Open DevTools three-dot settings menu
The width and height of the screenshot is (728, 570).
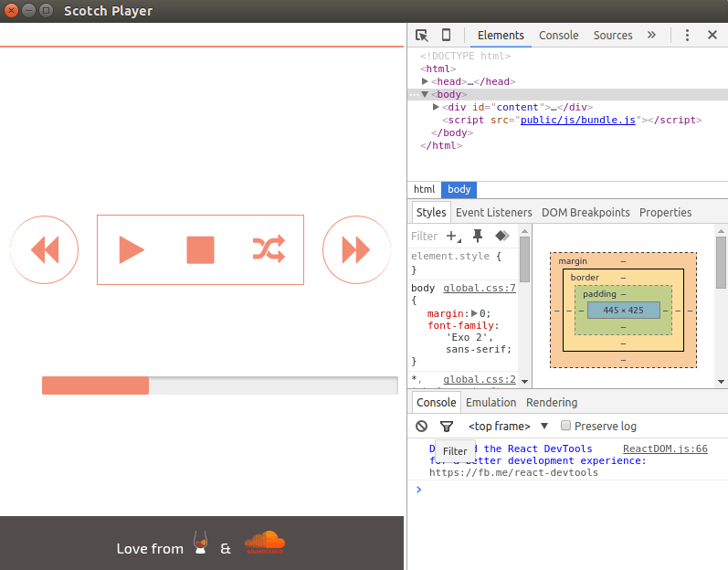click(x=687, y=36)
